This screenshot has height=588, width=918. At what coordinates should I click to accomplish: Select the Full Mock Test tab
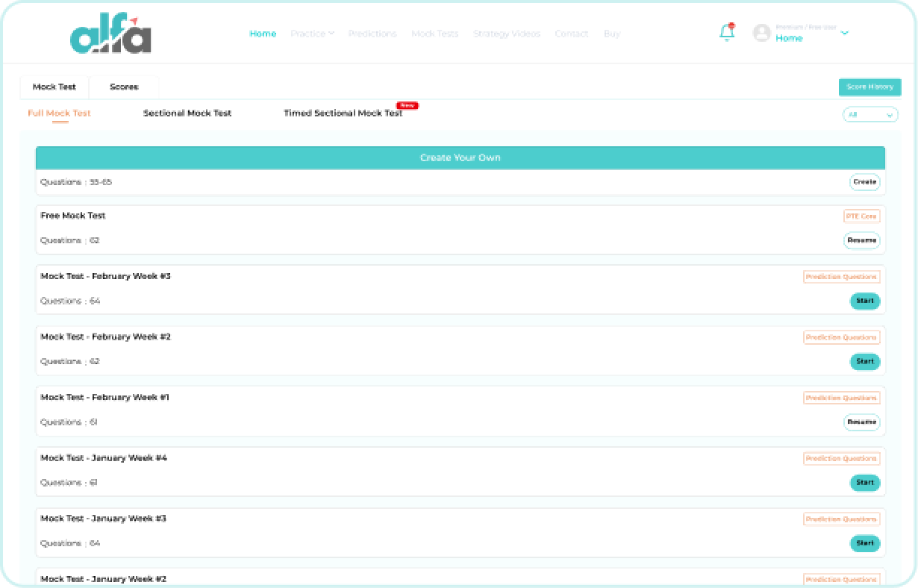point(60,113)
